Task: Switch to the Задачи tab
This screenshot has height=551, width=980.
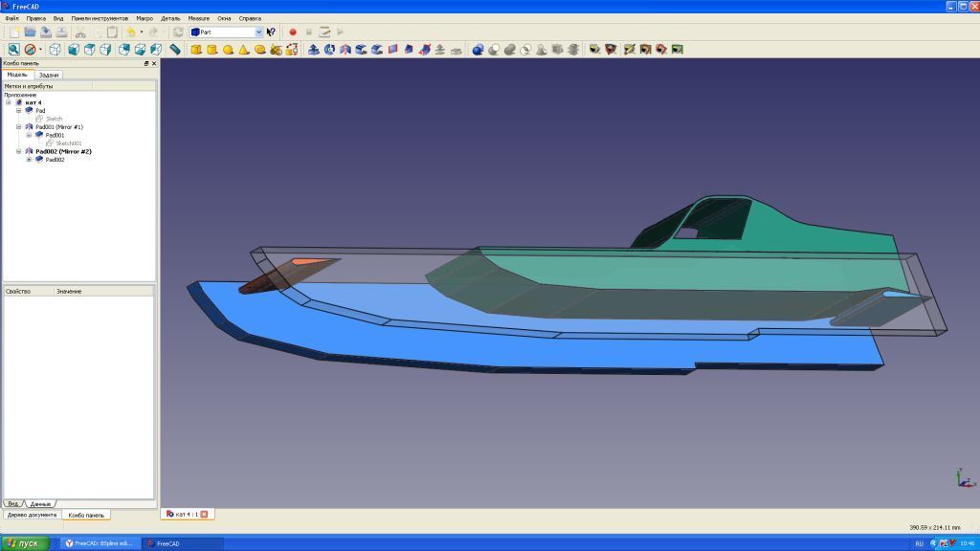Action: 50,75
